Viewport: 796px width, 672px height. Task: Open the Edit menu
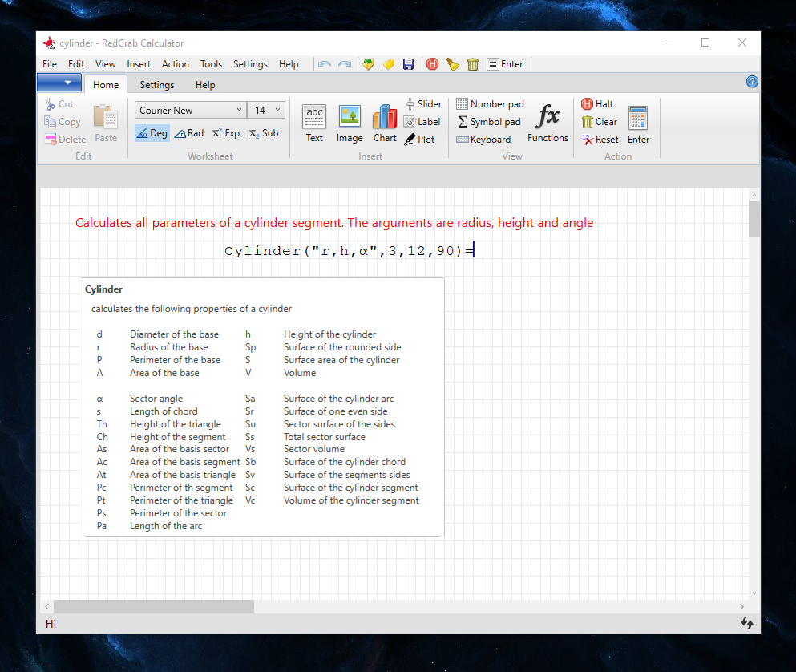click(76, 64)
